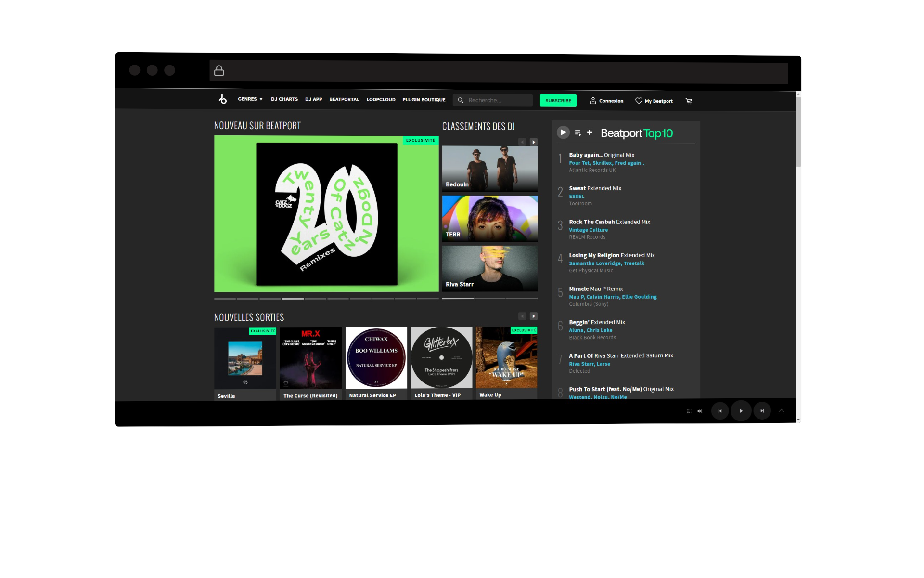Click the volume speaker icon in the player

700,411
